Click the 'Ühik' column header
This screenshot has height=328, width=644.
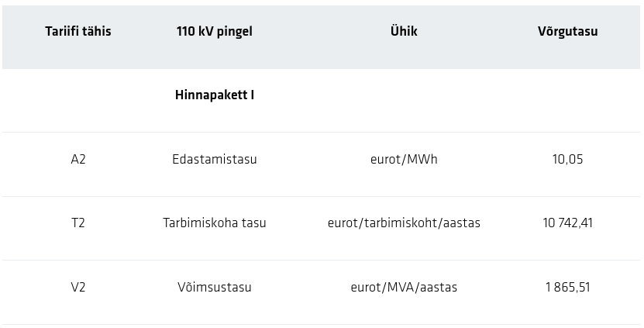(x=404, y=32)
